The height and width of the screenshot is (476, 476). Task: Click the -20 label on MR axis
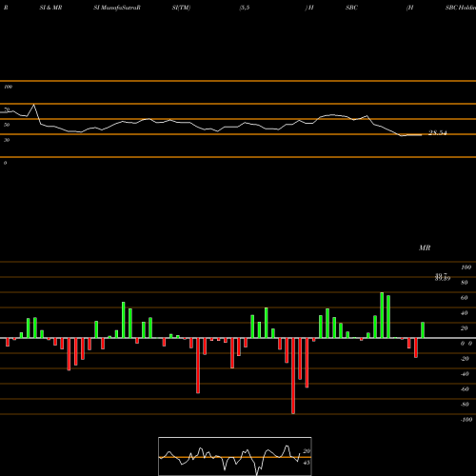click(465, 359)
